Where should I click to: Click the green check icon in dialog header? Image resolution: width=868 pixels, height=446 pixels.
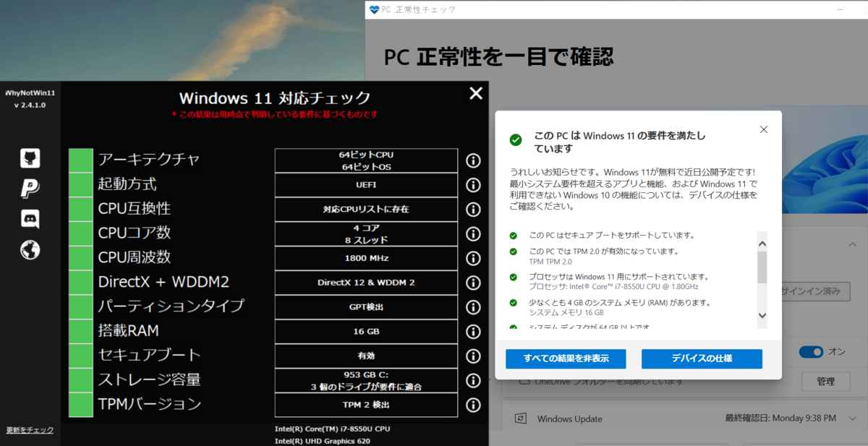tap(516, 140)
